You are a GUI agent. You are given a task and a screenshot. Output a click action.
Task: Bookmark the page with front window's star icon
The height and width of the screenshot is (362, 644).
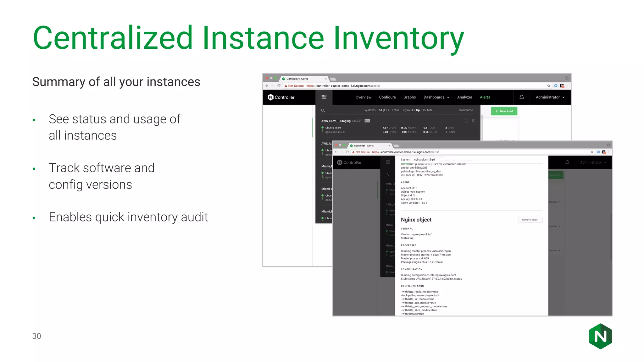click(592, 152)
